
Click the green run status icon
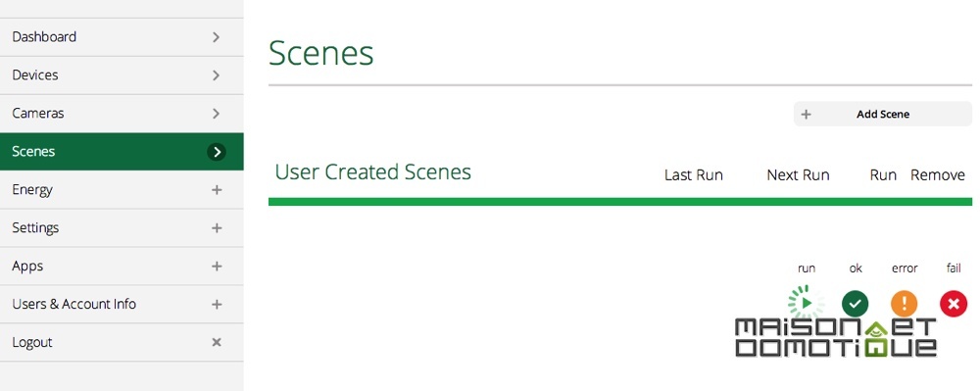[806, 304]
